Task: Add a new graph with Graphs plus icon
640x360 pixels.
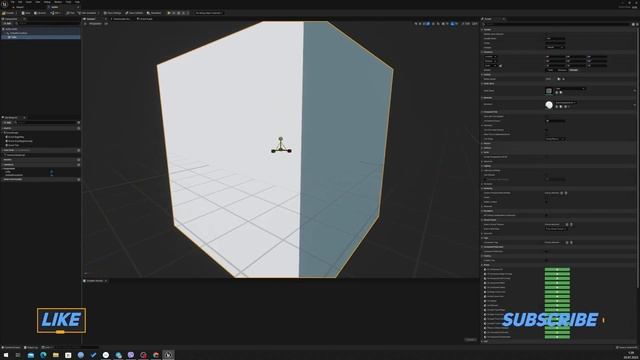Action: coord(78,128)
